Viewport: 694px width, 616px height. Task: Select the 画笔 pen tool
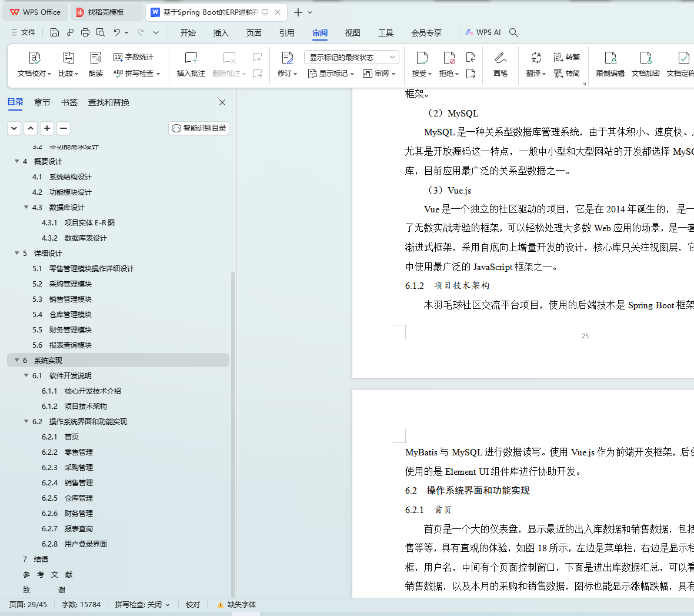point(501,64)
